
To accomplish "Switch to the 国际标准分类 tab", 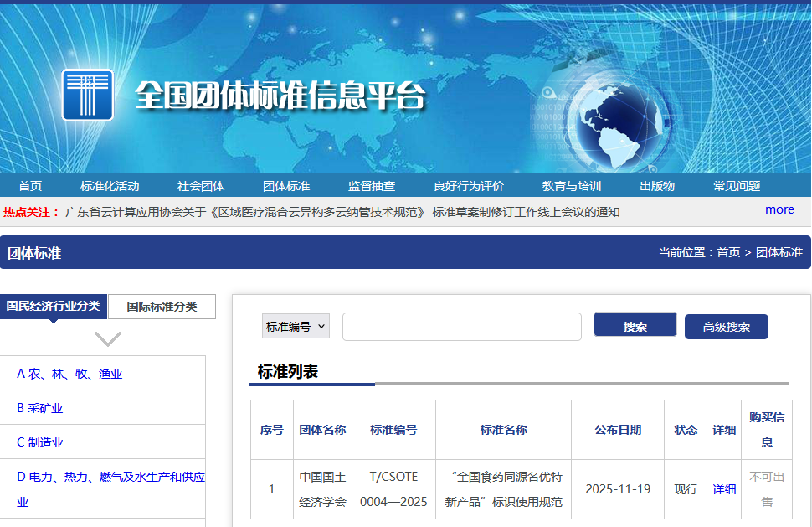I will coord(162,307).
